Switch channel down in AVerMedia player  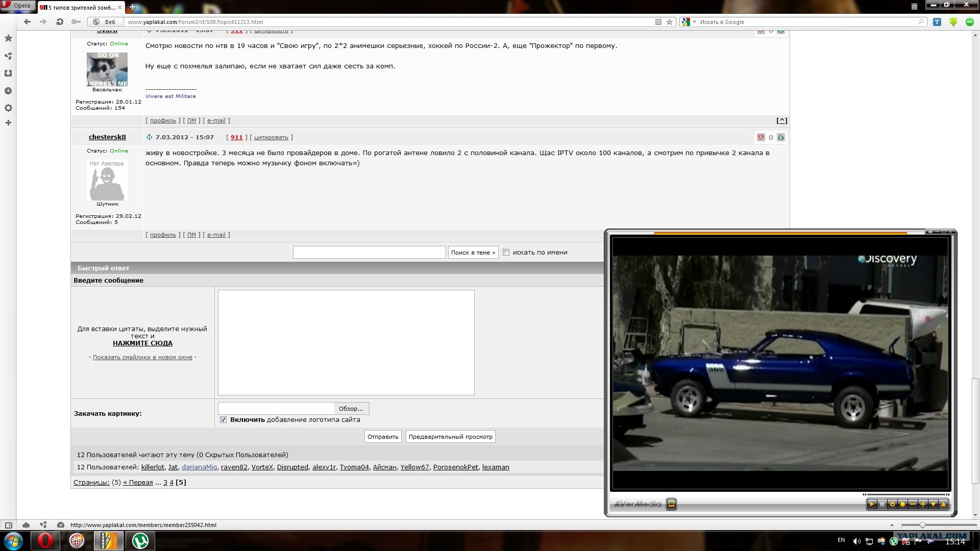click(933, 505)
